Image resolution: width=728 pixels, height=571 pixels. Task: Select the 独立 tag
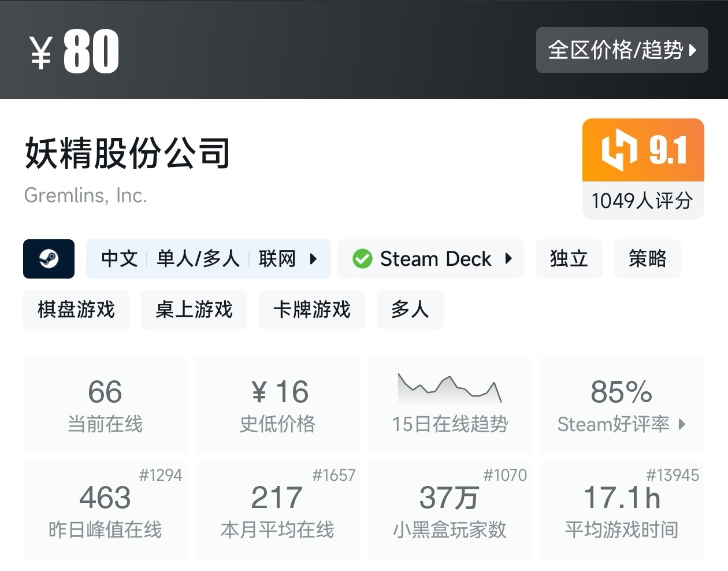coord(569,259)
